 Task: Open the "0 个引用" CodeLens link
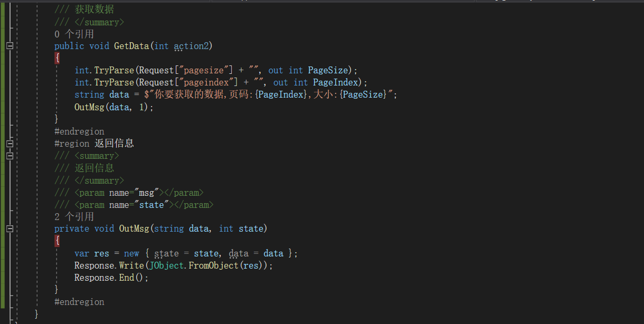pyautogui.click(x=74, y=34)
